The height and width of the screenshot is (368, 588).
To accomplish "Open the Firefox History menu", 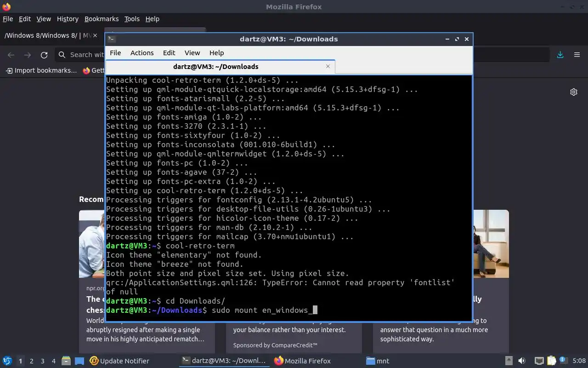I will tap(68, 19).
